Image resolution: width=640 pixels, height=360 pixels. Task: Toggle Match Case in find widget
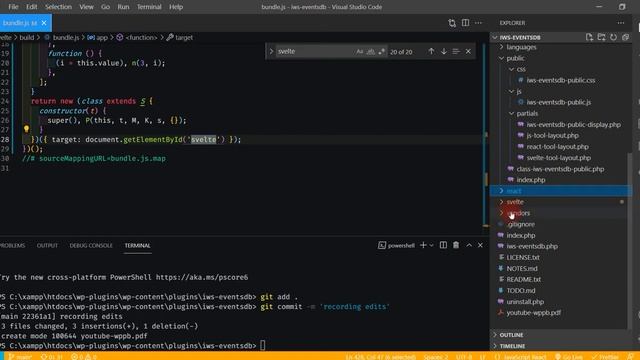coord(359,51)
